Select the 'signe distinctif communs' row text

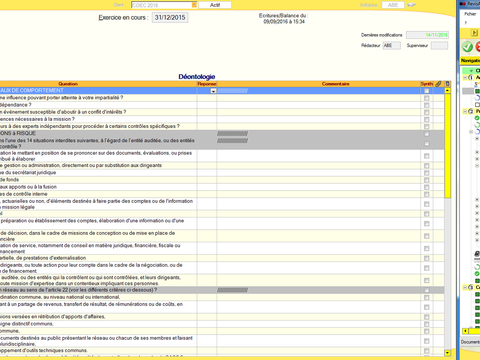point(27,324)
